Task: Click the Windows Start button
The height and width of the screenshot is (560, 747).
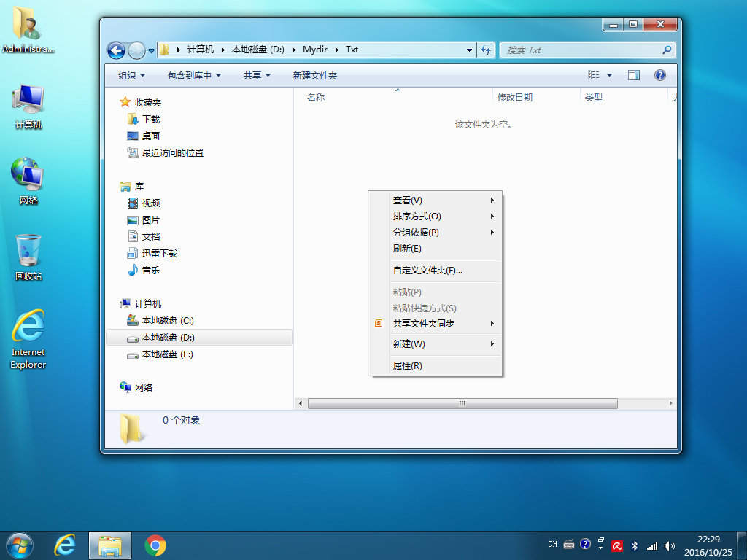Action: coord(20,545)
